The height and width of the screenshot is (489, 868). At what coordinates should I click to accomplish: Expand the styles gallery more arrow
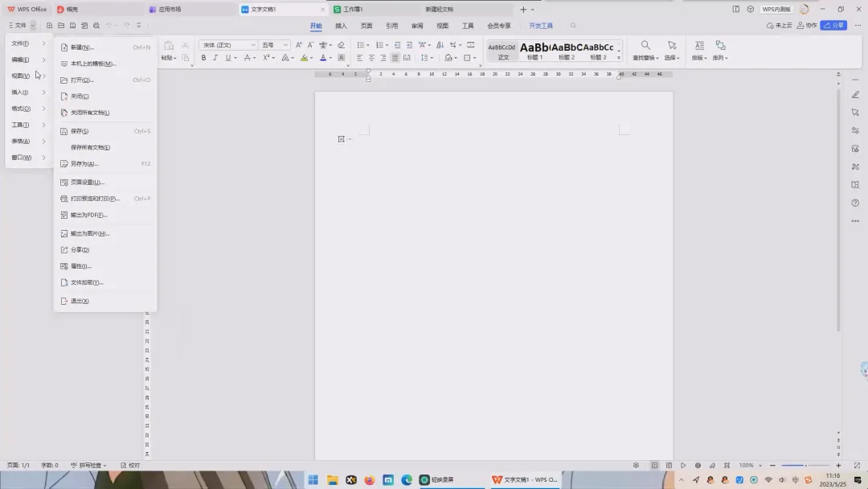point(619,58)
